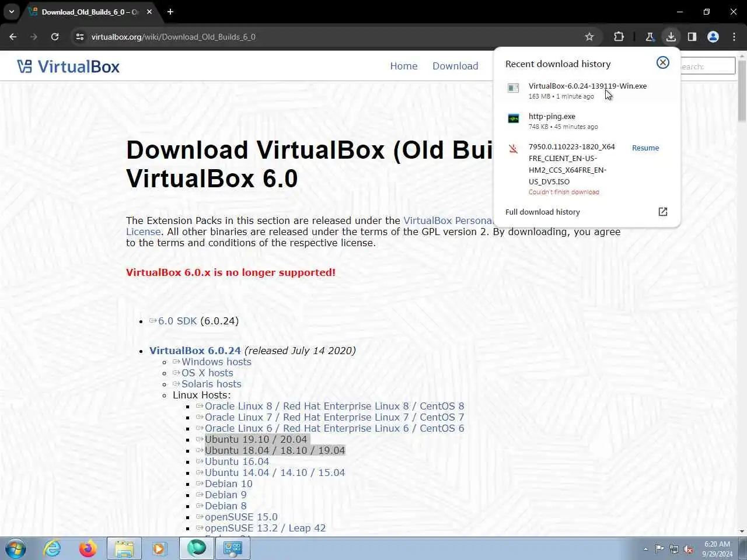Open the VirtualBox Personal Use license link
Screen dimensions: 747x560
point(448,220)
